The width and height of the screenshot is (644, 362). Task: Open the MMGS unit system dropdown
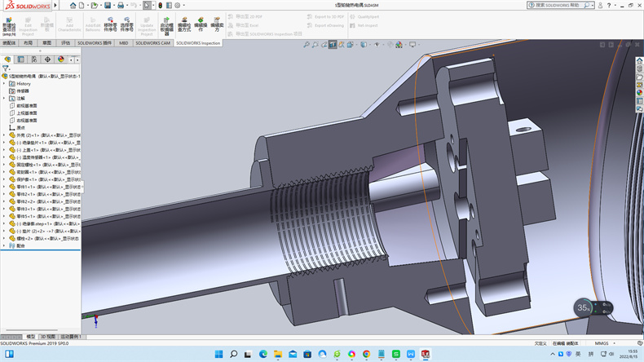[602, 343]
